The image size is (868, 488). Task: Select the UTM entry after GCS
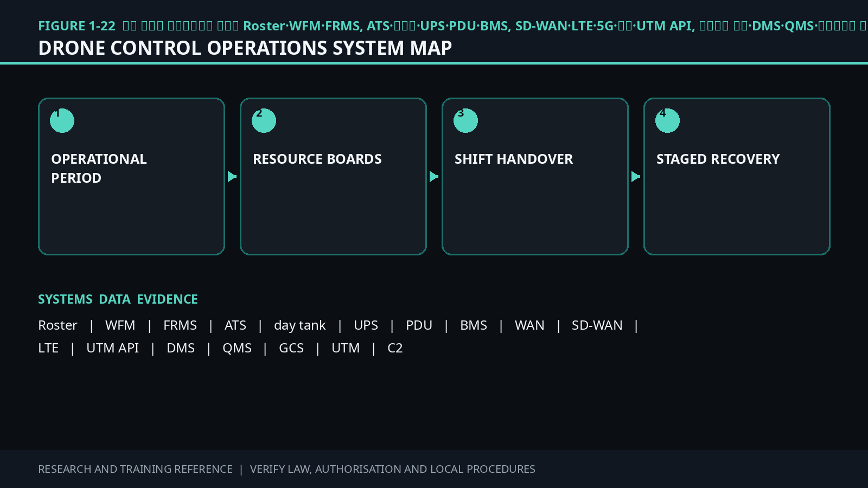click(x=346, y=348)
